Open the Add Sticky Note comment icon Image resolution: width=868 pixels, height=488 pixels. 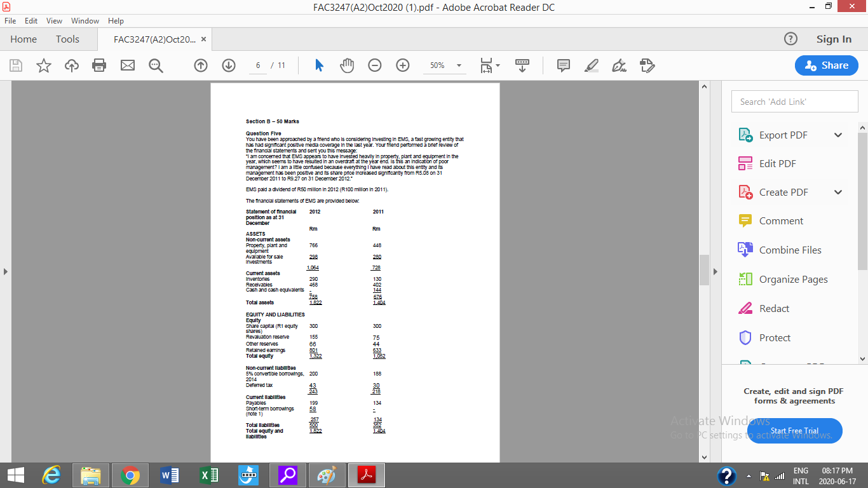pos(563,65)
